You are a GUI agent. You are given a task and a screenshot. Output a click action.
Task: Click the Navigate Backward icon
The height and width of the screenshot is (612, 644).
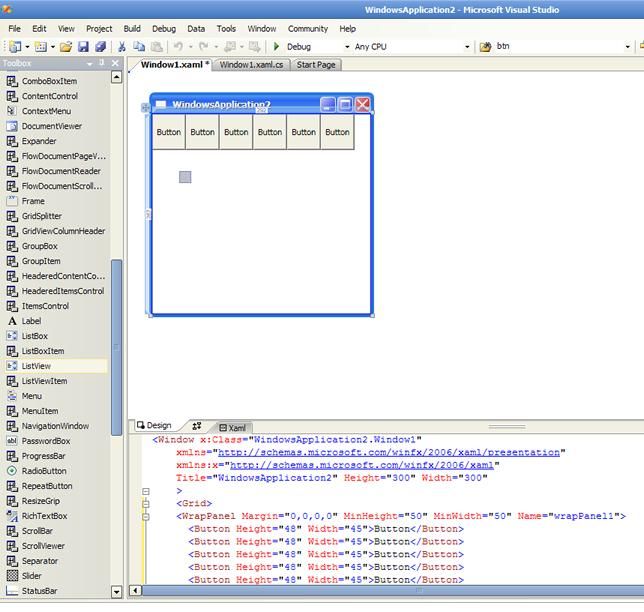230,47
